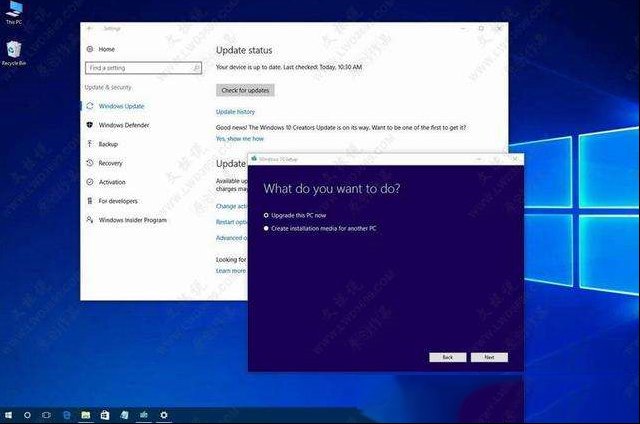
Task: Click the Home gear icon in Settings
Action: 90,49
